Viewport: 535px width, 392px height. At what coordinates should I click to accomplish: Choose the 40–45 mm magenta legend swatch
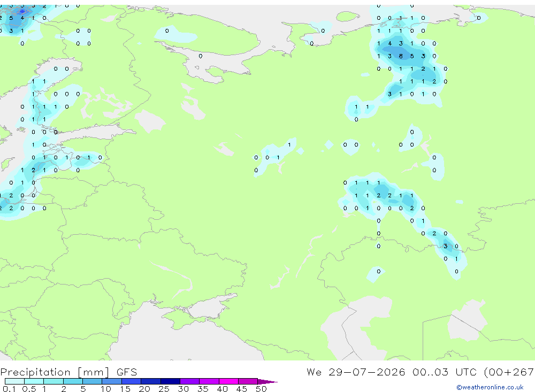pyautogui.click(x=228, y=381)
